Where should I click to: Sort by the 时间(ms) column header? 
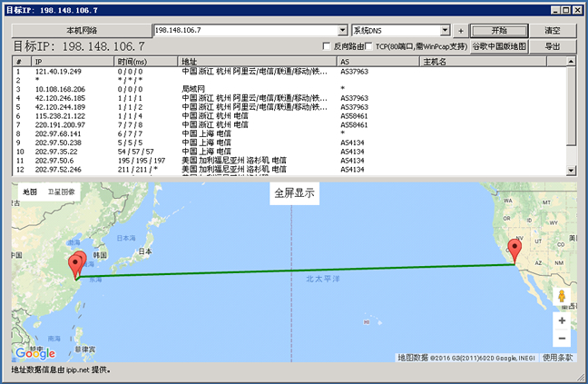point(145,62)
